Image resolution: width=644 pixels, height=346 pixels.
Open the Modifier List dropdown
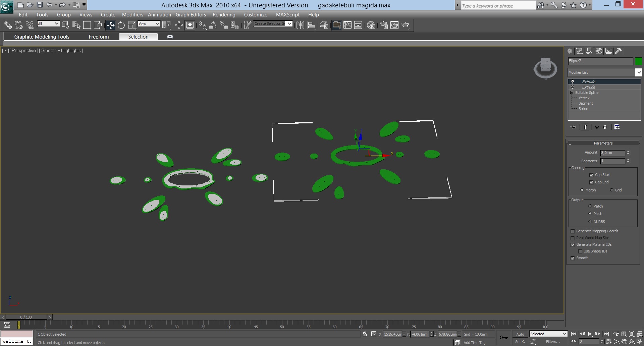[x=638, y=72]
